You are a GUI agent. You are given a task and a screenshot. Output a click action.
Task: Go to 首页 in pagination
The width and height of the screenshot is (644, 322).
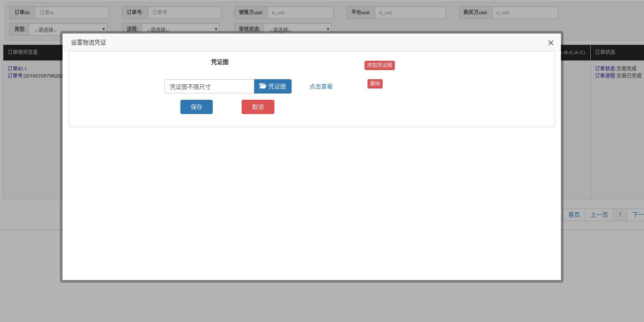(574, 215)
